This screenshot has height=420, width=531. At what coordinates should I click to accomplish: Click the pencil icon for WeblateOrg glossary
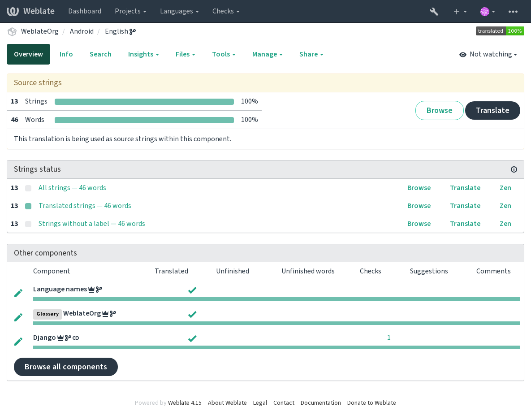(19, 317)
